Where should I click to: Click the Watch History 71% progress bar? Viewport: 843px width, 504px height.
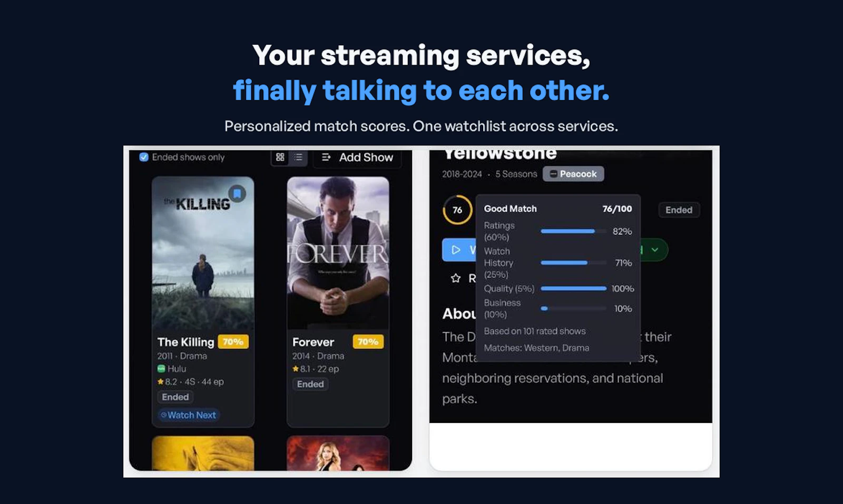click(x=573, y=263)
